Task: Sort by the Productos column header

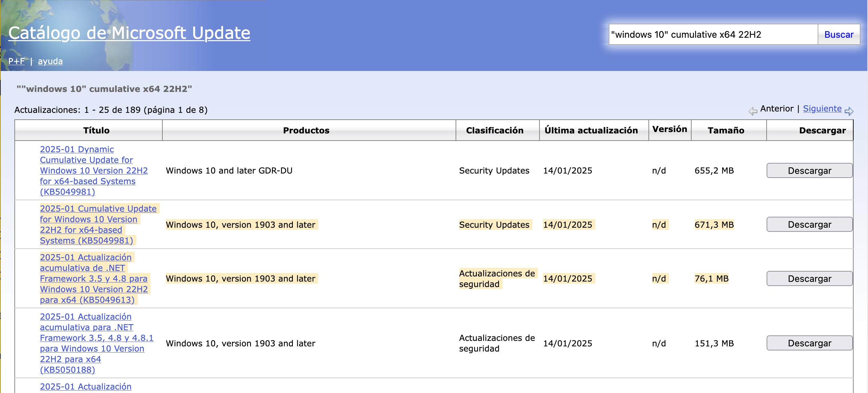Action: 306,130
